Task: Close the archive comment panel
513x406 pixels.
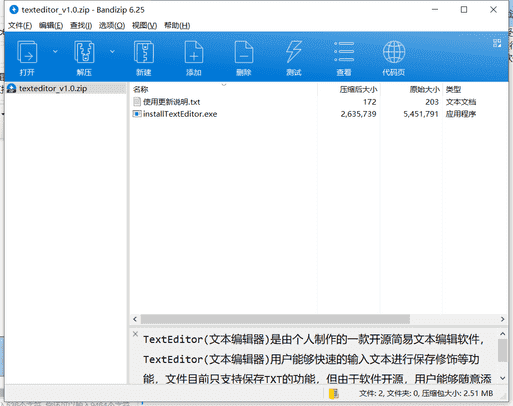Action: (135, 334)
